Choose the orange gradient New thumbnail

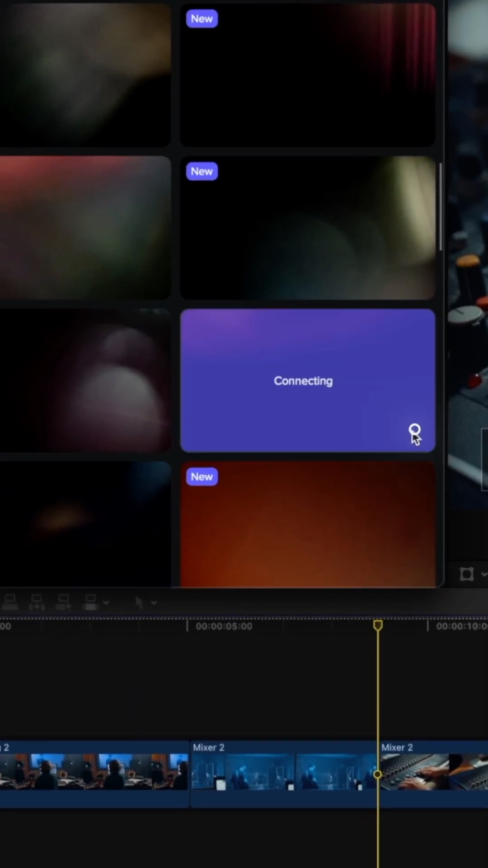pyautogui.click(x=307, y=524)
